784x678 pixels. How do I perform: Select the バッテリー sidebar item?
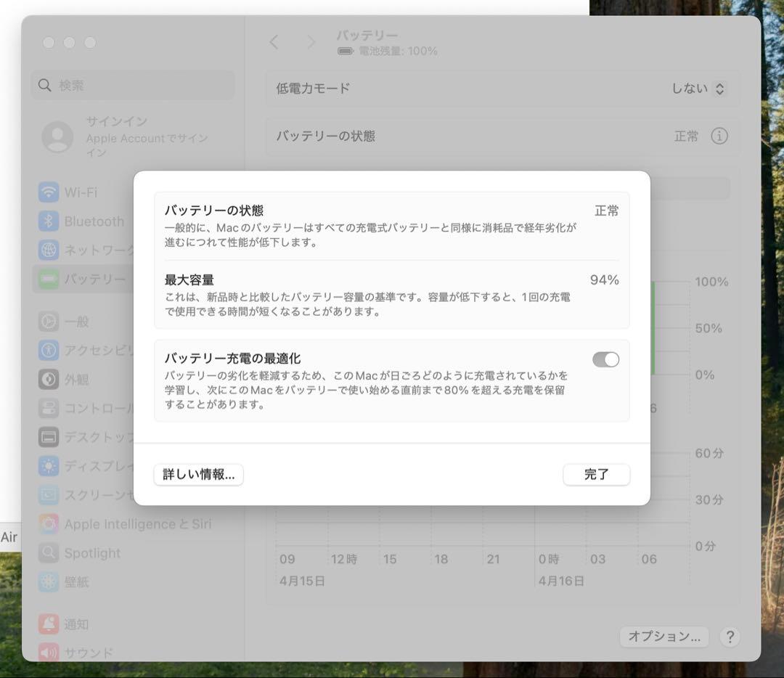tap(87, 278)
